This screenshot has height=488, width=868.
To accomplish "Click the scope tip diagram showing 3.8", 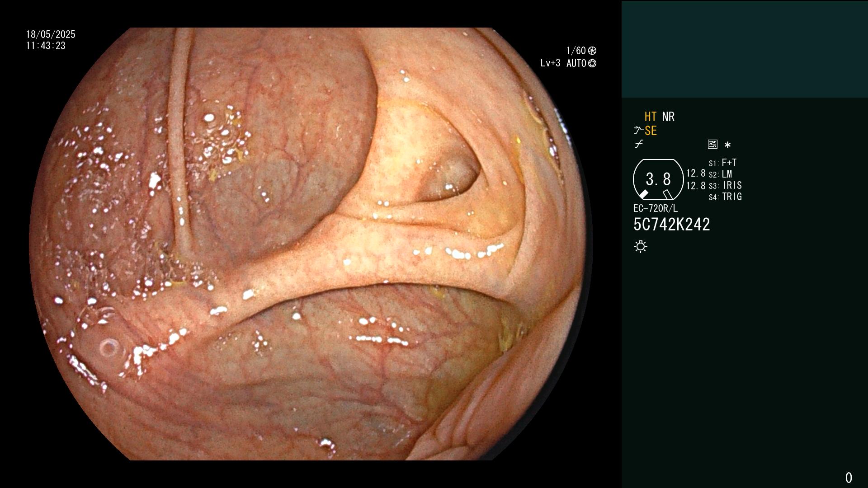I will [x=658, y=179].
